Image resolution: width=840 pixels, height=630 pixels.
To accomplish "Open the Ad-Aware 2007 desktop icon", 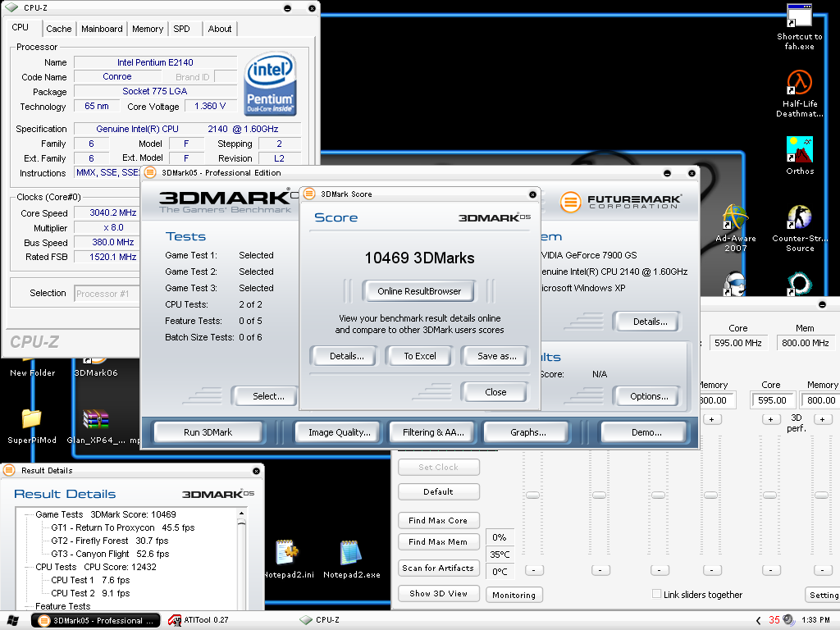I will 736,228.
